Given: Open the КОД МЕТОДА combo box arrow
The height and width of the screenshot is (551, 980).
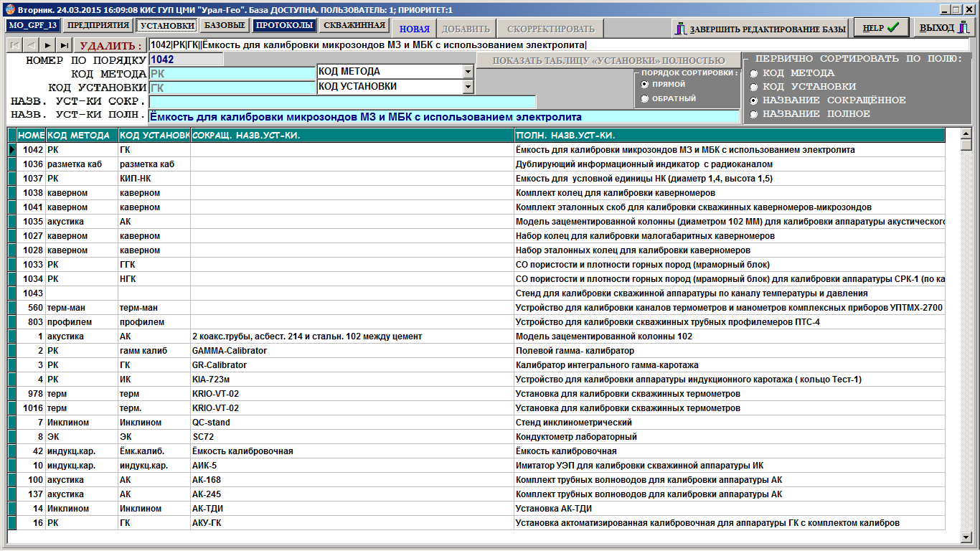Looking at the screenshot, I should click(468, 72).
